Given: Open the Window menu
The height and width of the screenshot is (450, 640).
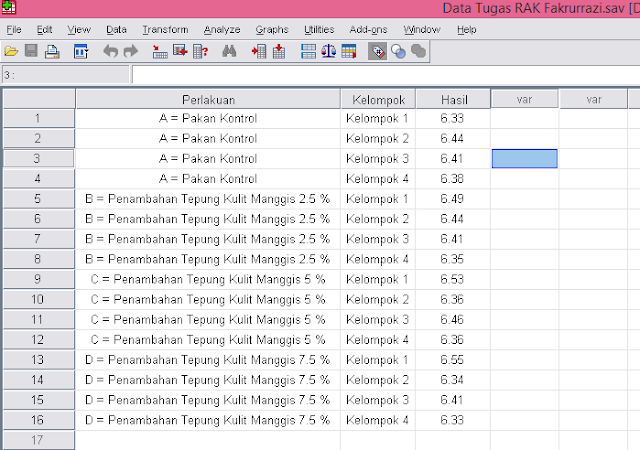Looking at the screenshot, I should [422, 30].
